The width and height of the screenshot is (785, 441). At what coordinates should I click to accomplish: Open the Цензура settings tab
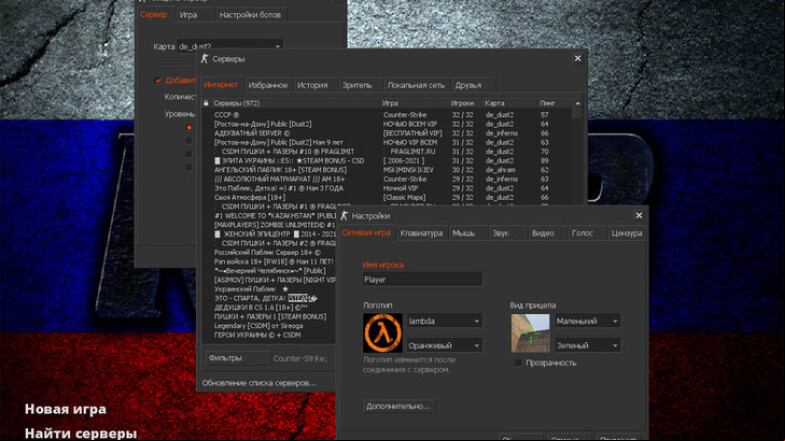(626, 233)
